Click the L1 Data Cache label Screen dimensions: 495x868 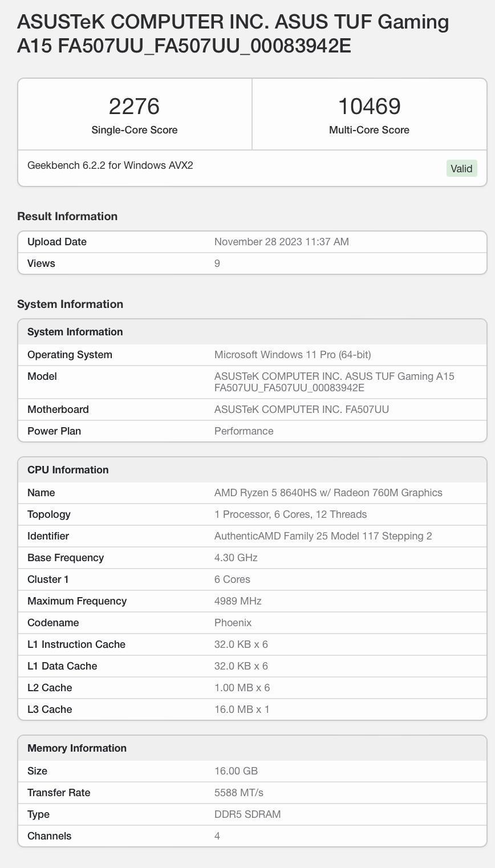coord(62,666)
